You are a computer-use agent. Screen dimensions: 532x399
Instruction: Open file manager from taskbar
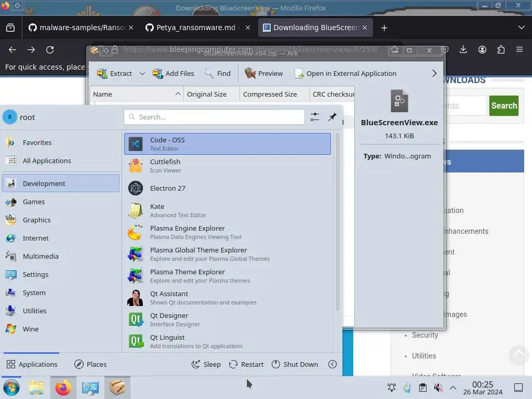(x=36, y=388)
